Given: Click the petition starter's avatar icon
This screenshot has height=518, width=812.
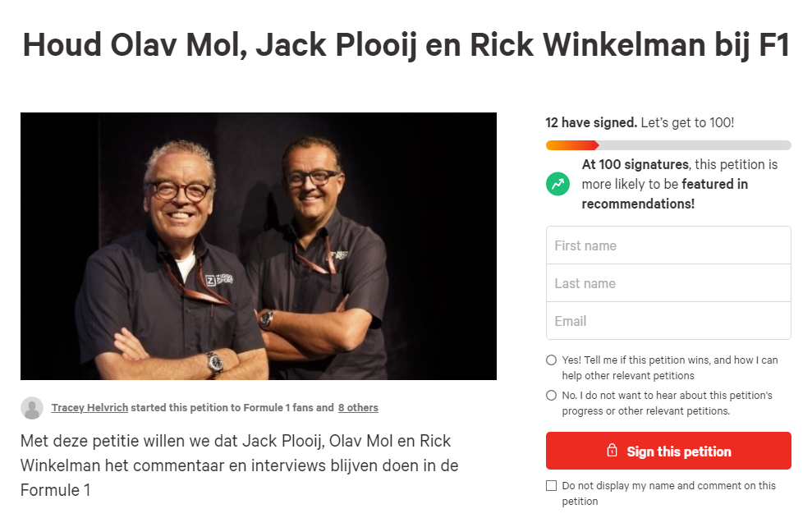Looking at the screenshot, I should click(32, 408).
